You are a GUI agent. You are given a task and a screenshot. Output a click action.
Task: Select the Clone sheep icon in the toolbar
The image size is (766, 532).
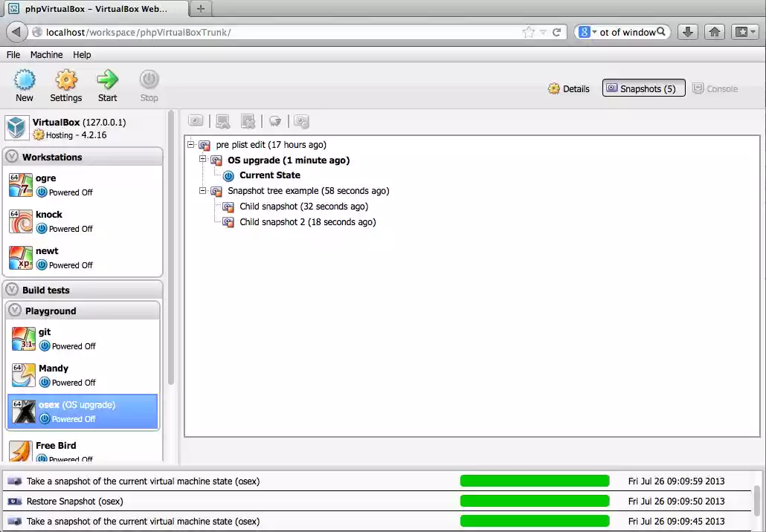click(274, 120)
